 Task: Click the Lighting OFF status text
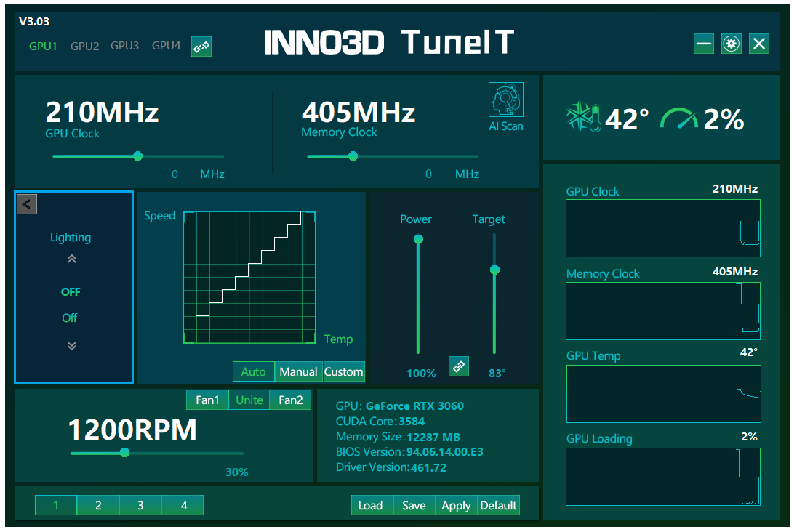click(x=71, y=292)
